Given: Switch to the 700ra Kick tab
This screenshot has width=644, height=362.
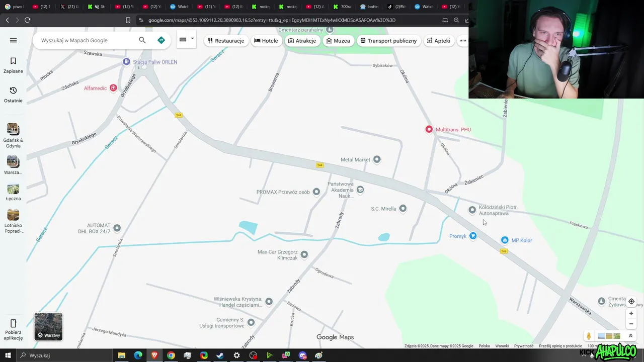Looking at the screenshot, I should tap(343, 7).
